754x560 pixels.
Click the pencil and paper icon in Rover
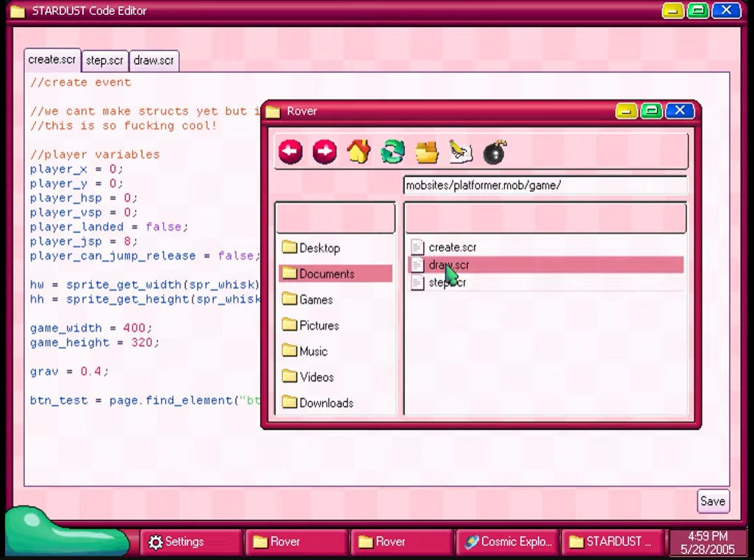(x=461, y=152)
